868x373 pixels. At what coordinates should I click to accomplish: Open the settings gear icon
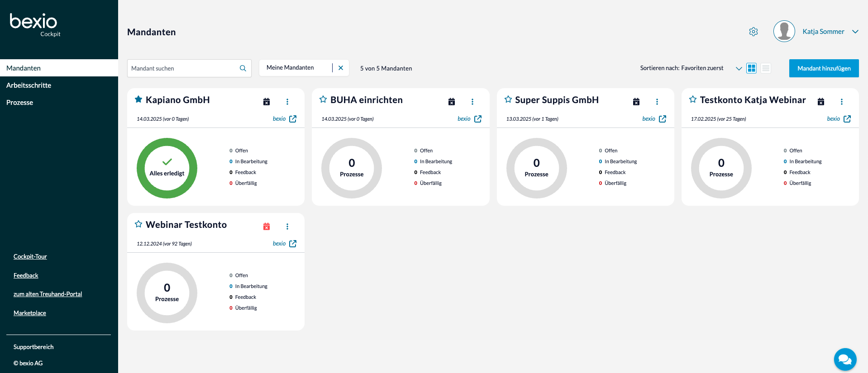click(x=753, y=32)
